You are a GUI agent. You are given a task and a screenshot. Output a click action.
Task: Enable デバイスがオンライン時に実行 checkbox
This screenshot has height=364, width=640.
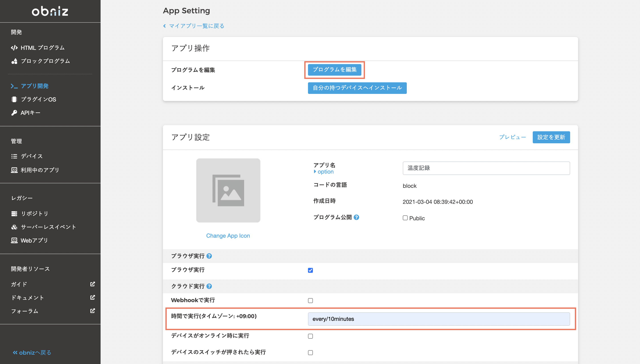[310, 336]
